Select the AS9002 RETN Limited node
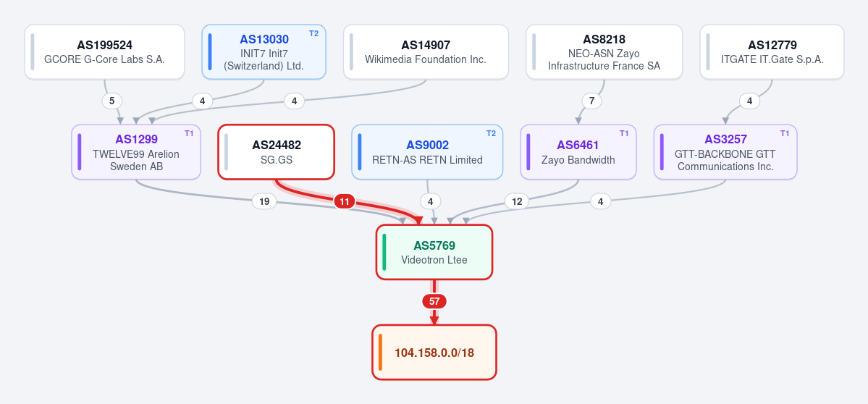868x404 pixels. [x=427, y=152]
